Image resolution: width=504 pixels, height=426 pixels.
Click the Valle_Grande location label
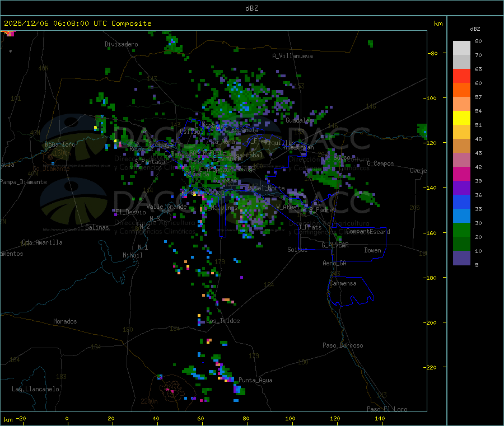(x=166, y=206)
